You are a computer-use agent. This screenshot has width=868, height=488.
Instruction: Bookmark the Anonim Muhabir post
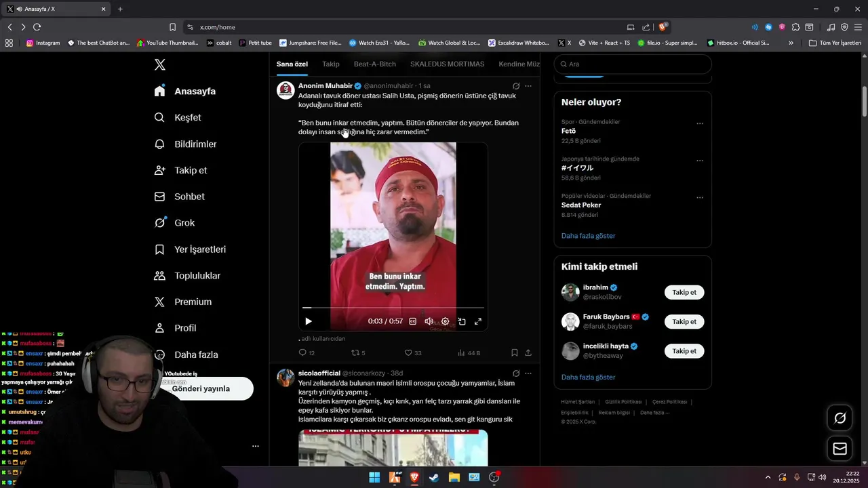[x=515, y=352]
